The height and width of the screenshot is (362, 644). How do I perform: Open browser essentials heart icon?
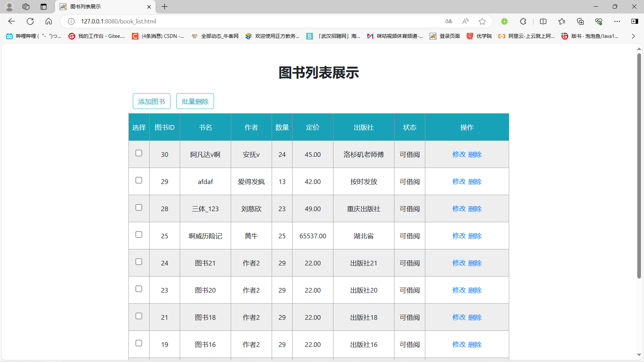coord(599,21)
